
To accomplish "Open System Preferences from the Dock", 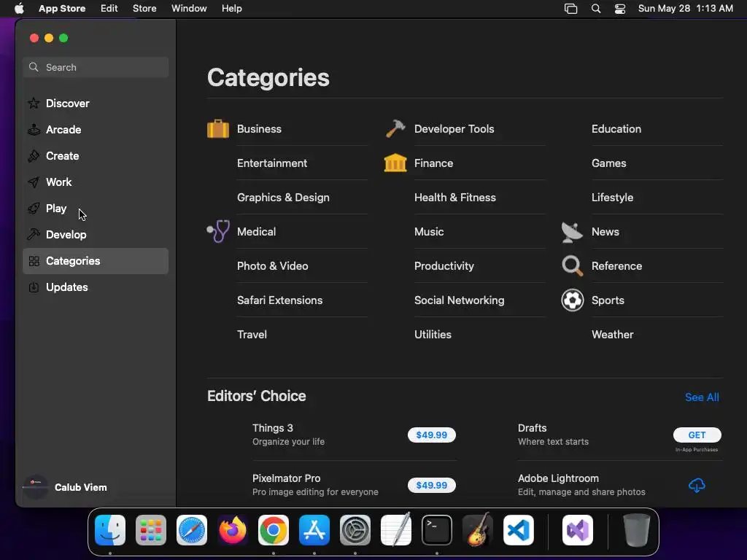I will (x=355, y=530).
